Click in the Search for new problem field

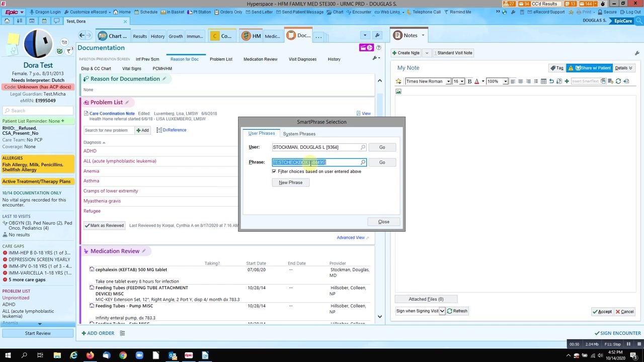(x=109, y=130)
